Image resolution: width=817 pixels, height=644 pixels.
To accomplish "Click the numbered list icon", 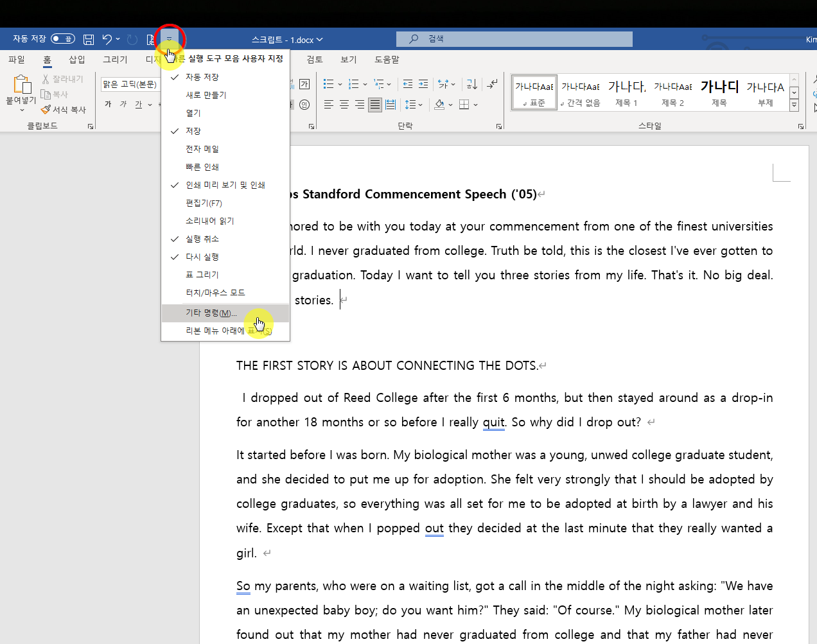I will (x=353, y=84).
